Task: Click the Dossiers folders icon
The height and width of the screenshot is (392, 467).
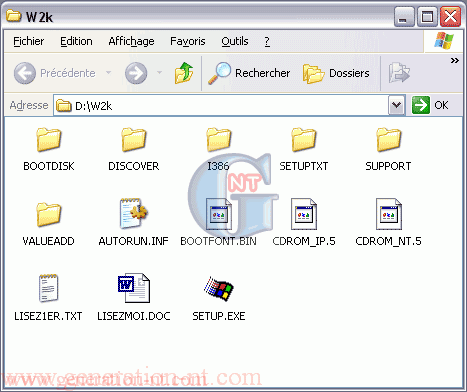Action: 313,73
